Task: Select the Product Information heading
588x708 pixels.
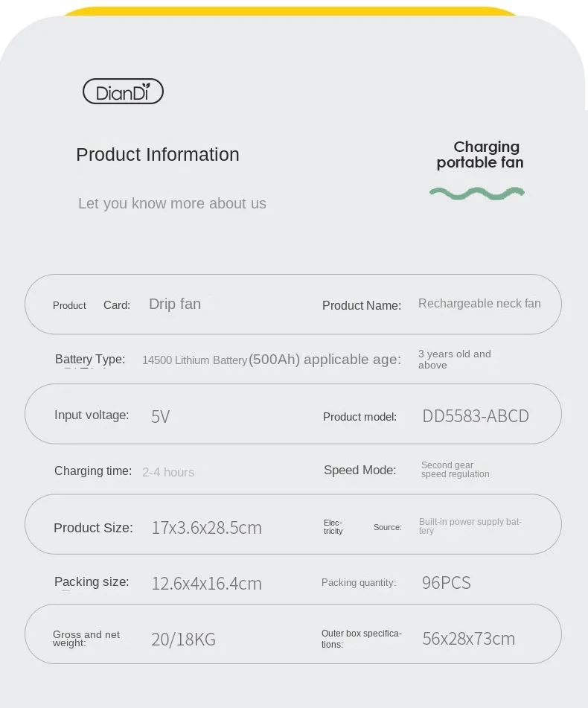Action: (x=158, y=155)
